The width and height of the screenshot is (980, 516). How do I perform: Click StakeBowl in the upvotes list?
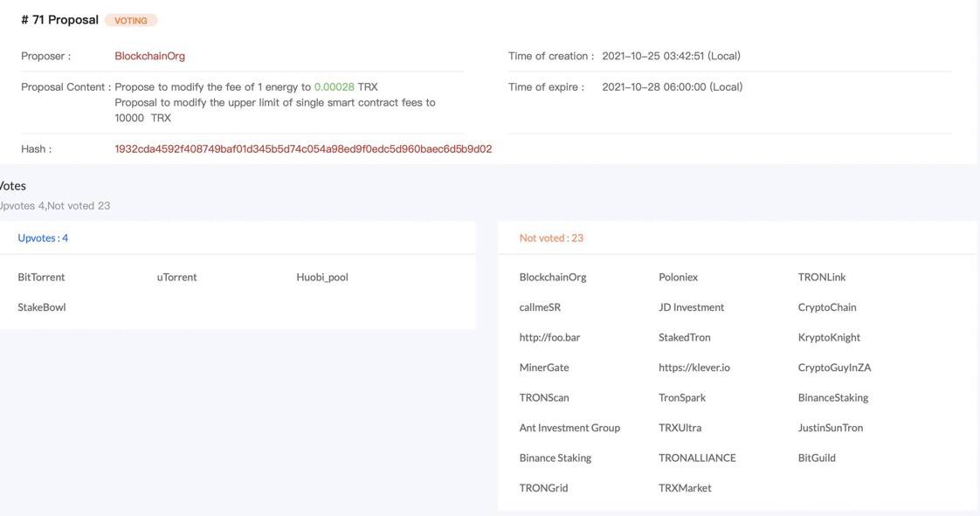coord(42,307)
